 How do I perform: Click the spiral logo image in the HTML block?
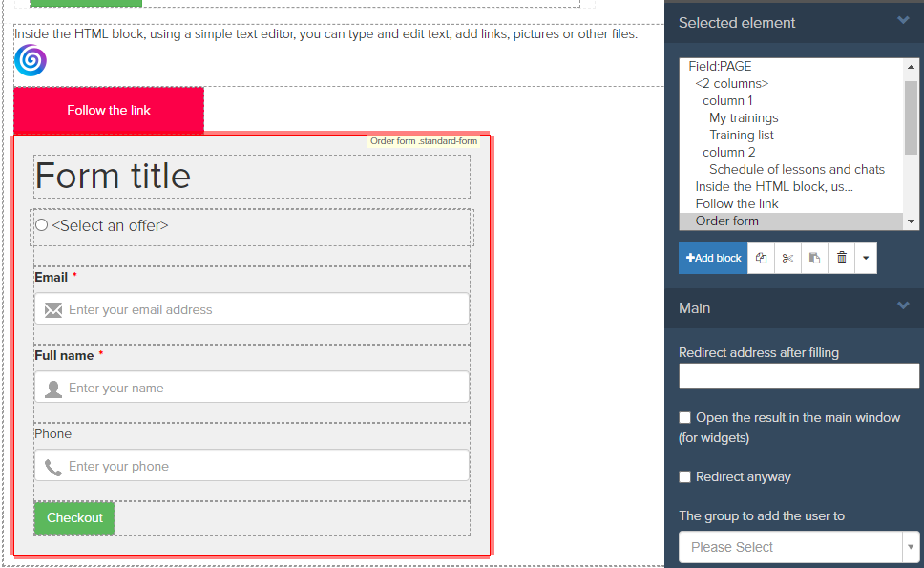[31, 60]
